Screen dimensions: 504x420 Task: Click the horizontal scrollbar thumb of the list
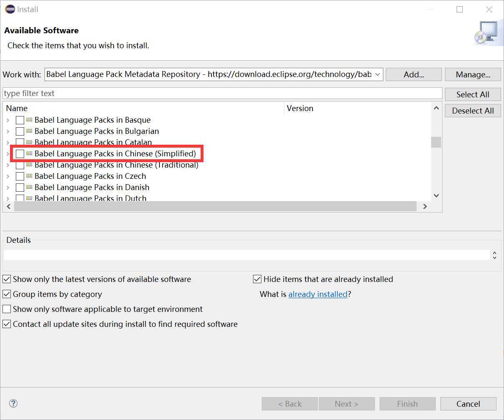[x=215, y=206]
